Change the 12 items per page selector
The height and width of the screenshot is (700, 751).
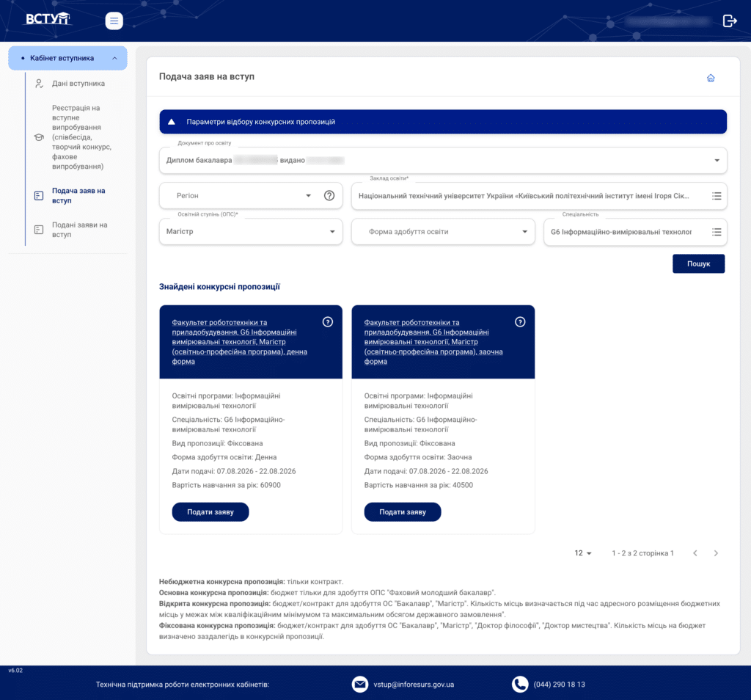583,553
